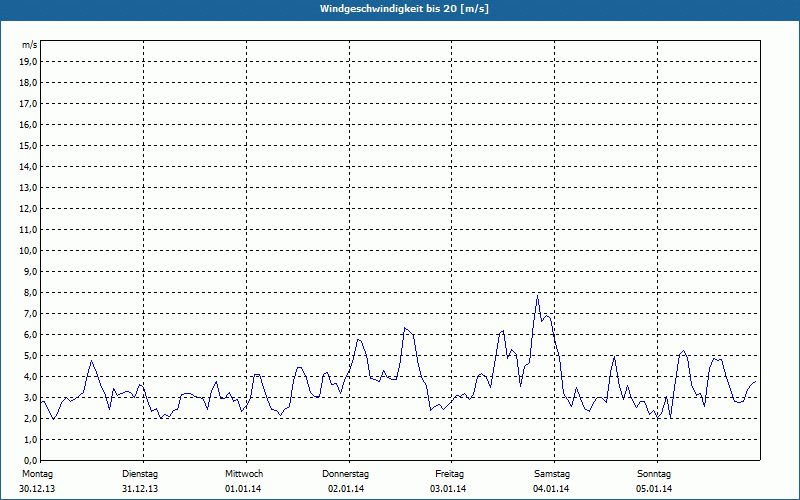Image resolution: width=800 pixels, height=500 pixels.
Task: Click the '8,0' y-axis label
Action: click(31, 292)
